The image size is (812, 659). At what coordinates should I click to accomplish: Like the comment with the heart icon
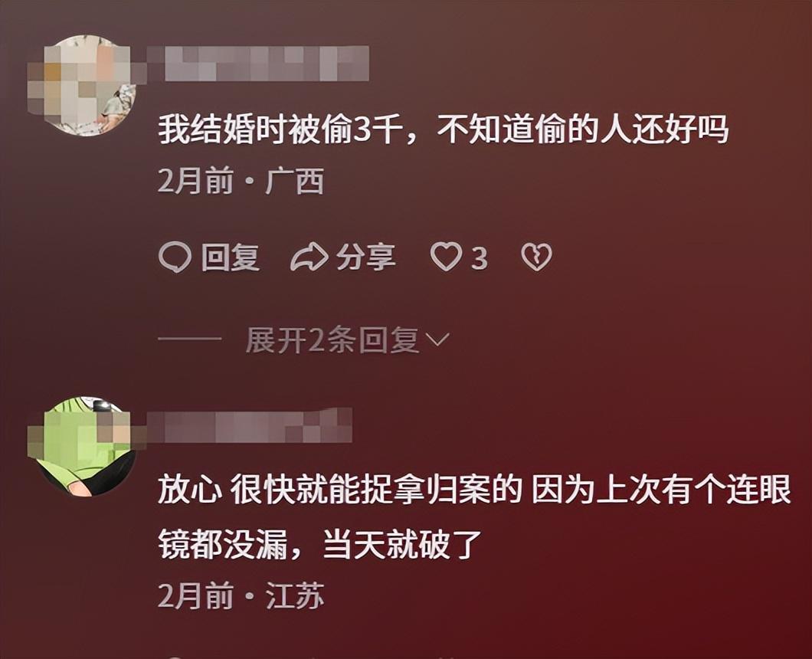click(x=446, y=257)
